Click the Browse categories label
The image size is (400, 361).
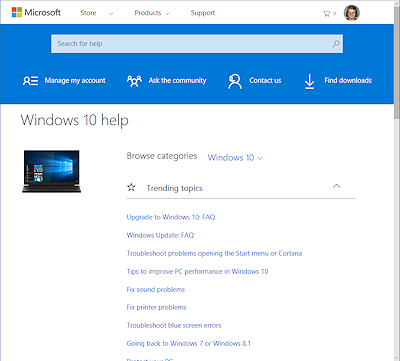click(x=162, y=156)
